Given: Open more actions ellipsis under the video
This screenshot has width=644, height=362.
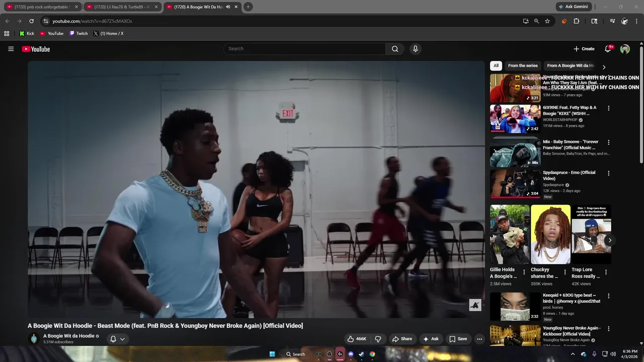Looking at the screenshot, I should tap(479, 339).
